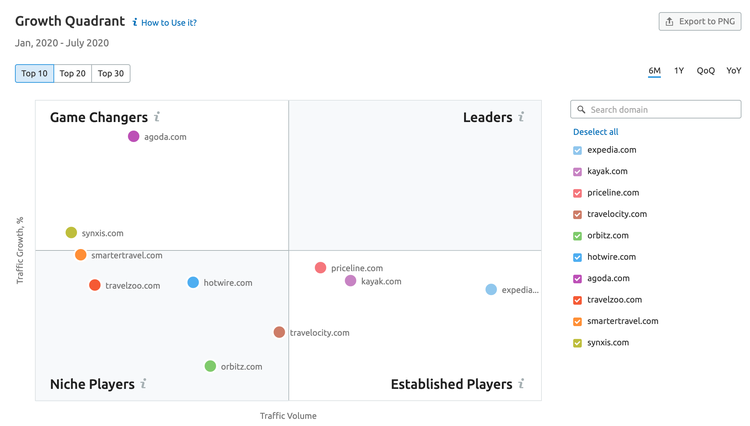Select the QoQ time period

click(706, 71)
